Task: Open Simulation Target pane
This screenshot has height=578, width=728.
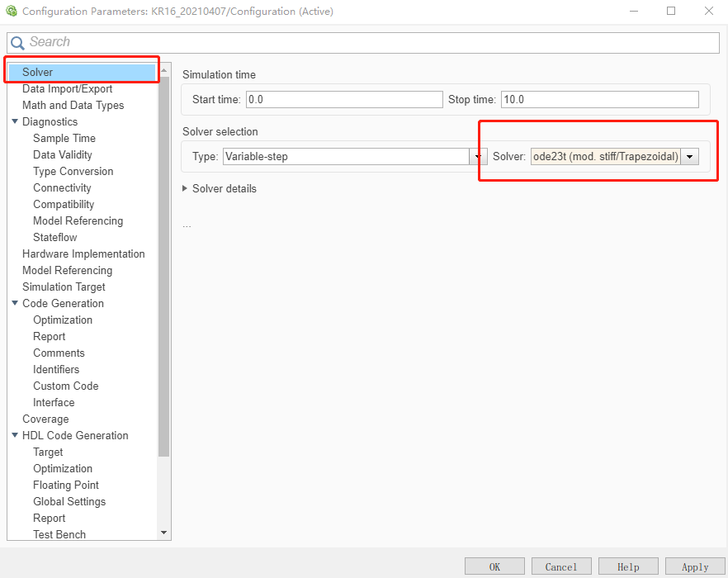Action: click(x=64, y=287)
